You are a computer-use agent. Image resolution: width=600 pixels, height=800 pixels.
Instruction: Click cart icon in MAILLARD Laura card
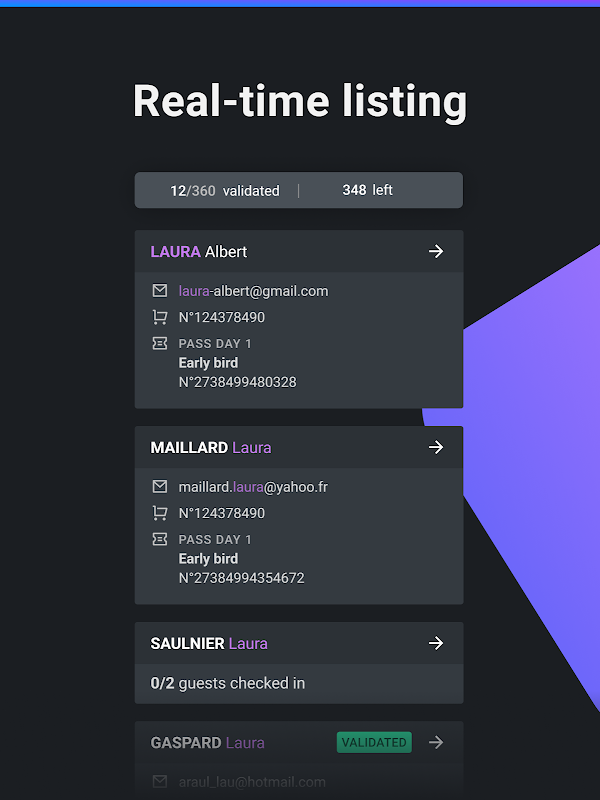tap(159, 513)
